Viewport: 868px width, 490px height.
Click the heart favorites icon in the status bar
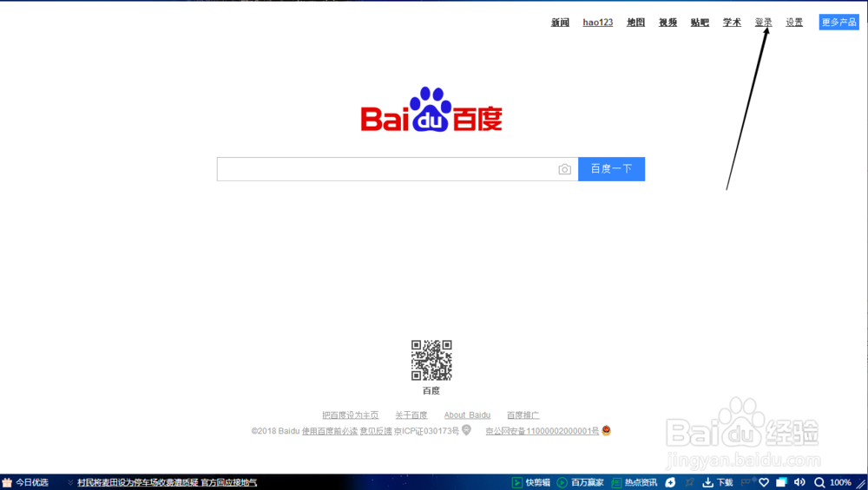click(764, 482)
